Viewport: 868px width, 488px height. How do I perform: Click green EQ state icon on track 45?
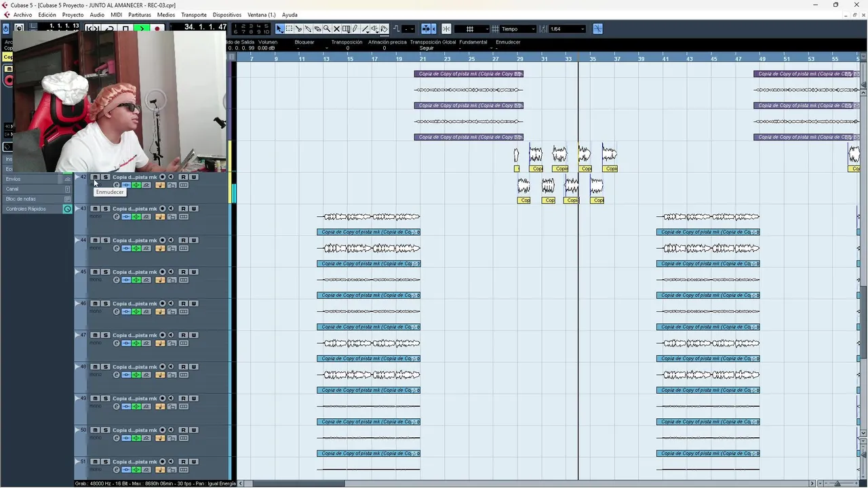(x=136, y=280)
